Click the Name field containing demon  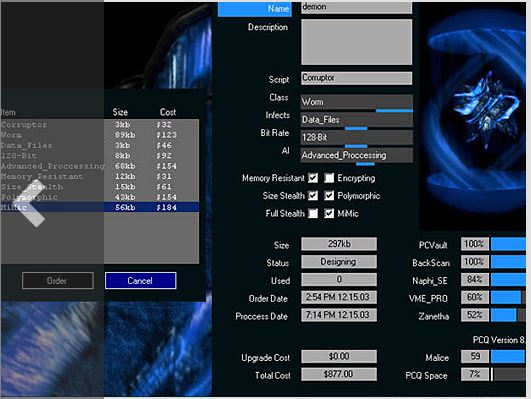click(x=357, y=7)
